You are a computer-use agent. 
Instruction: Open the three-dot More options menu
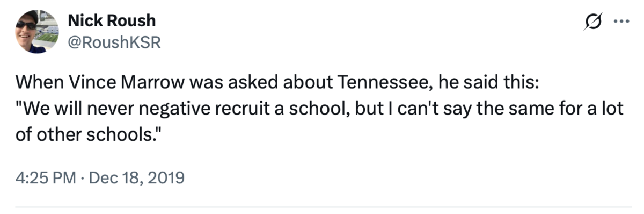coord(621,23)
